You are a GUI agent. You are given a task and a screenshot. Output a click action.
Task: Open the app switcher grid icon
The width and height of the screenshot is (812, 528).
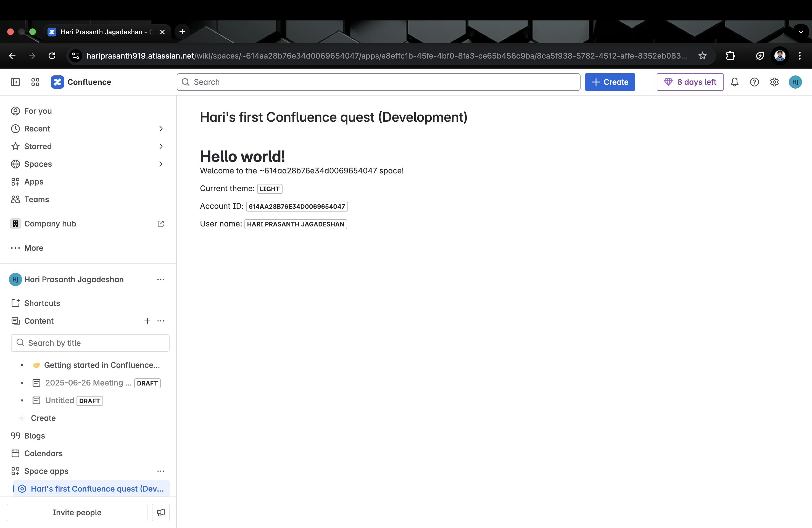35,82
